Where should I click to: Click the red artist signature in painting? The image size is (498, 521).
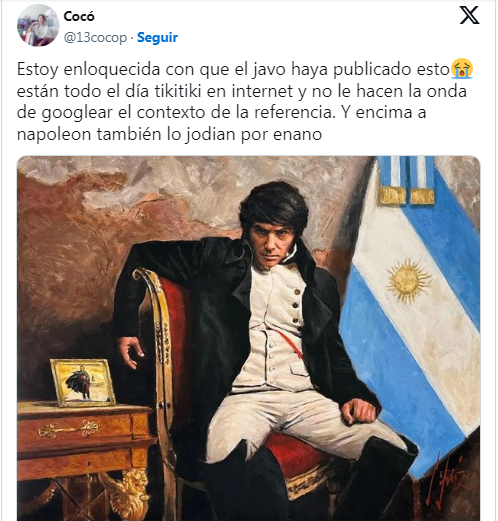(444, 480)
